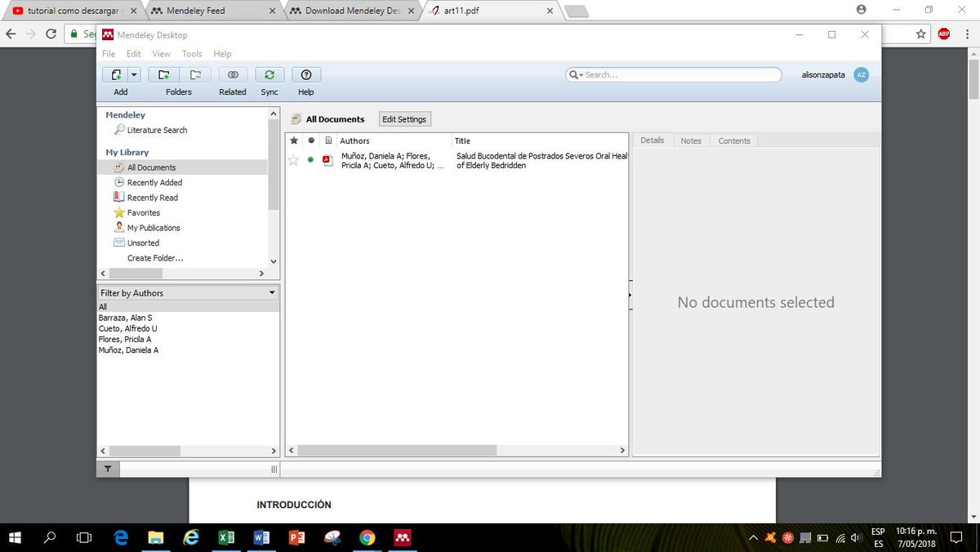Image resolution: width=980 pixels, height=552 pixels.
Task: Click Edit Settings button
Action: [x=404, y=119]
